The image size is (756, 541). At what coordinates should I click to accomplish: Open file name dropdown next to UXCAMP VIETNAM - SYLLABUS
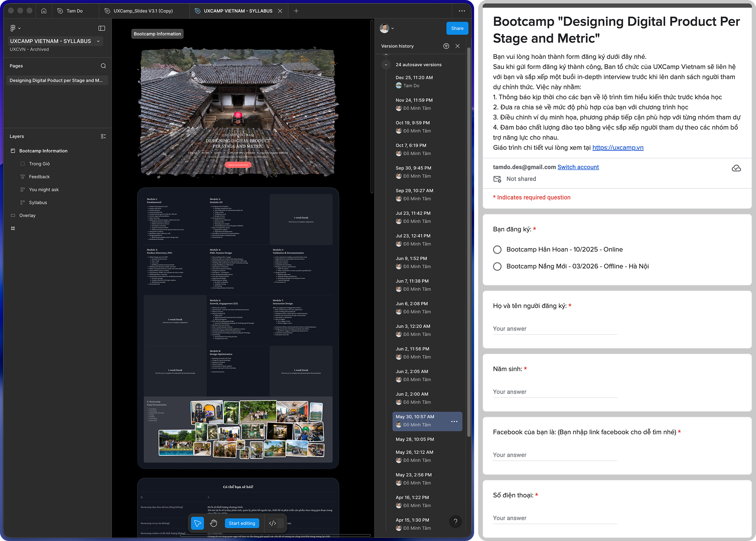[99, 41]
